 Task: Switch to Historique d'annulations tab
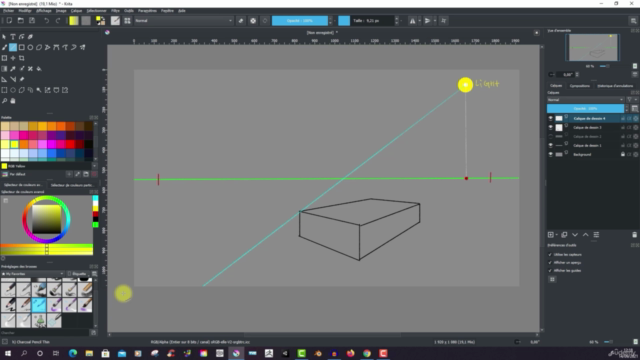(x=615, y=86)
